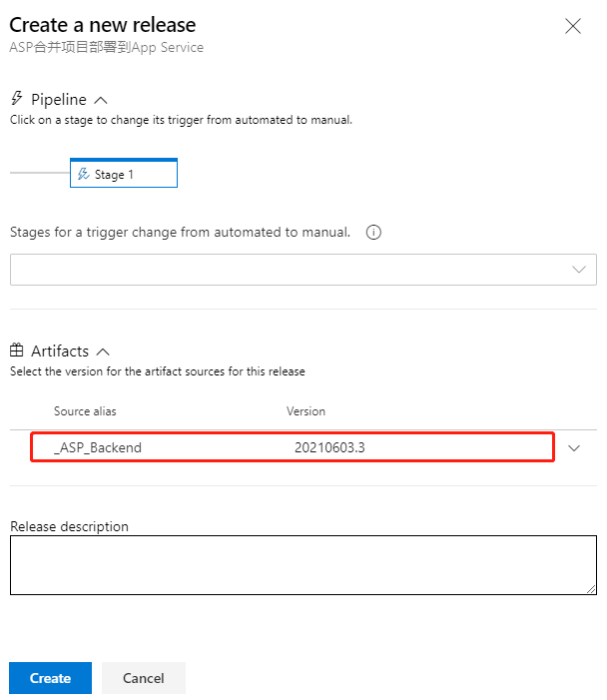
Task: Click the textarea resize grip corner
Action: click(591, 589)
